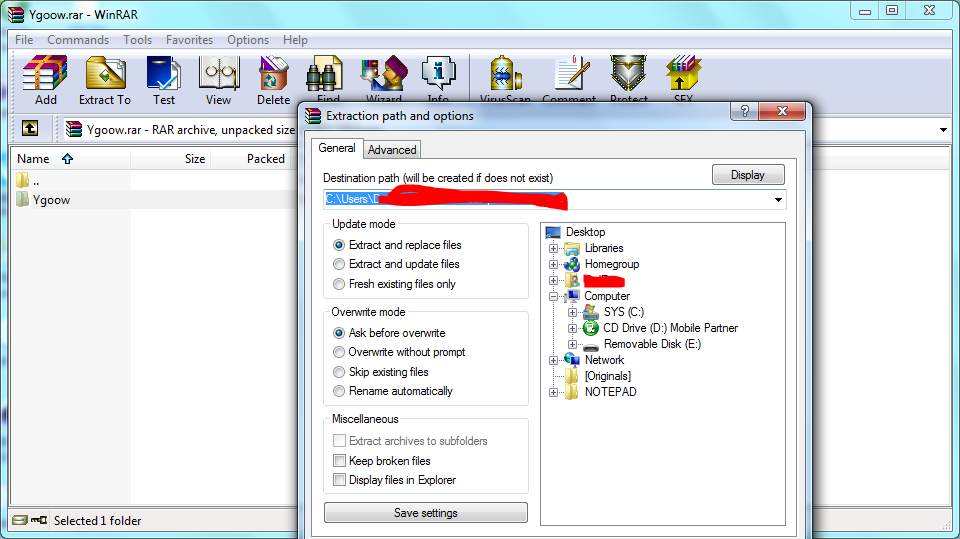Viewport: 960px width, 539px height.
Task: Click the parent folder '..' icon
Action: coord(23,180)
